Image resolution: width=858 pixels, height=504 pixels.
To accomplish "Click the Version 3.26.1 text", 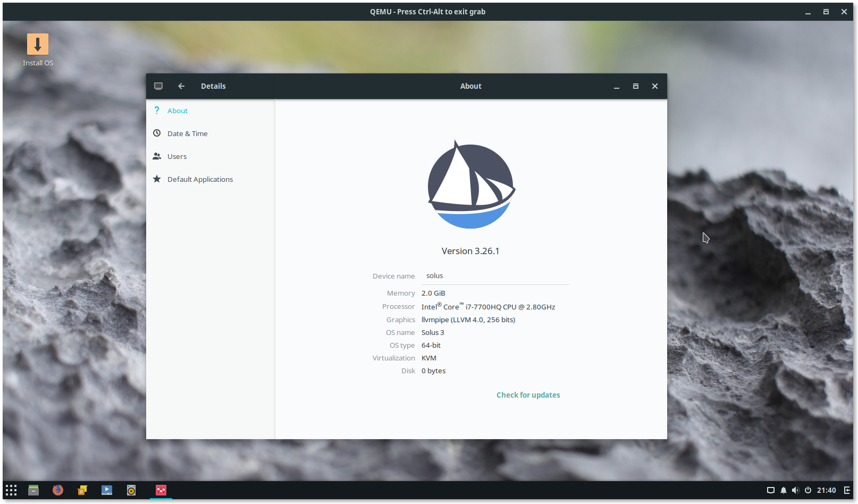I will coord(470,251).
